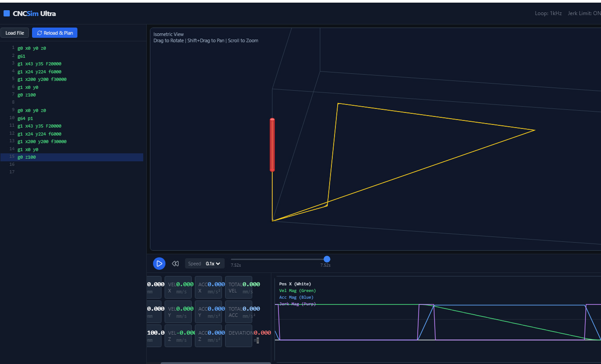
Task: Click the DEVIATION readout tile
Action: [238, 336]
